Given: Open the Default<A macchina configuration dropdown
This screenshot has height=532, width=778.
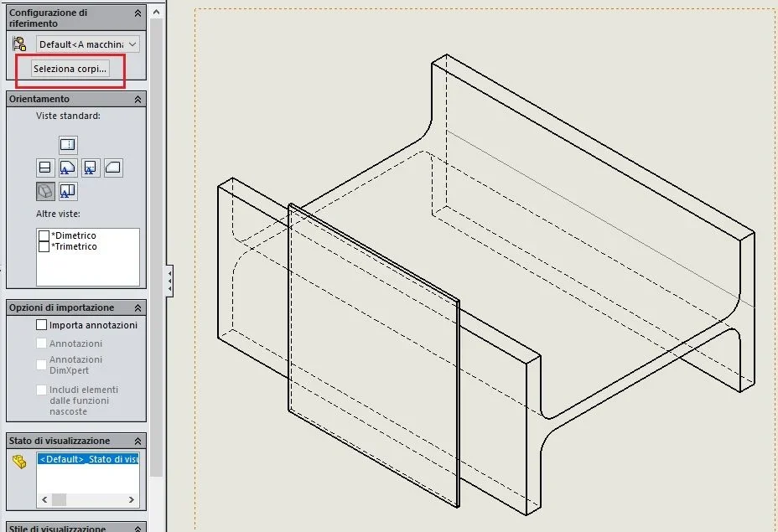Looking at the screenshot, I should point(88,44).
